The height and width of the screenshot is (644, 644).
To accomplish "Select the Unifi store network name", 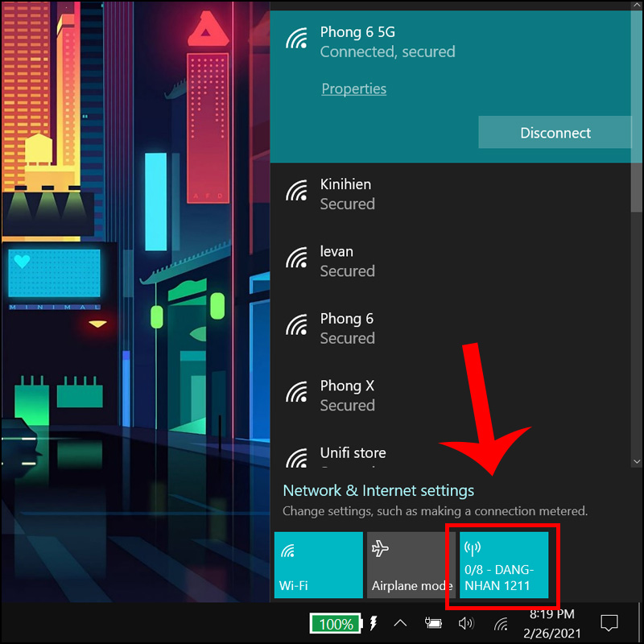I will click(x=353, y=452).
